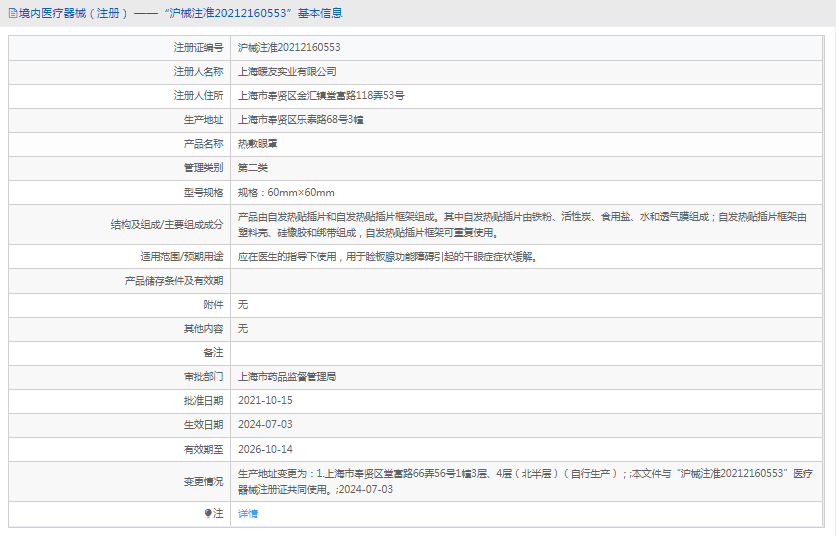
Task: Select production address 乐秦路68号3幢 cell
Action: (x=300, y=120)
